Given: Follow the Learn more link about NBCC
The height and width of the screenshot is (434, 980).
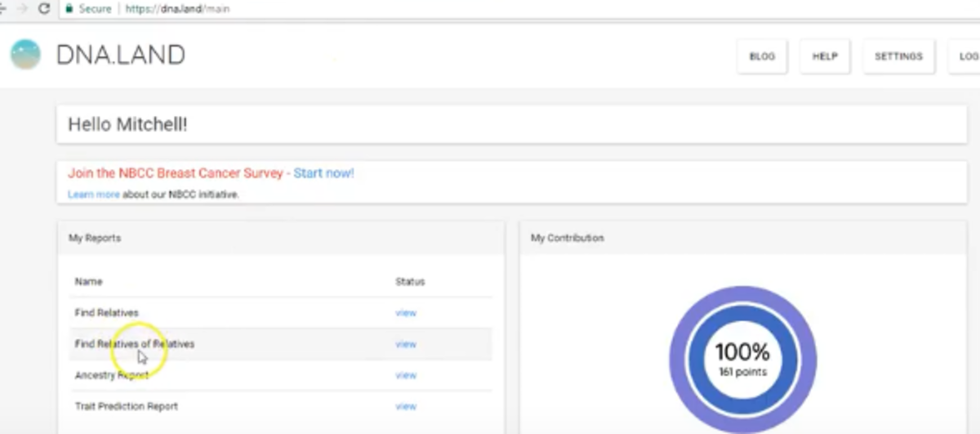Looking at the screenshot, I should [x=94, y=195].
